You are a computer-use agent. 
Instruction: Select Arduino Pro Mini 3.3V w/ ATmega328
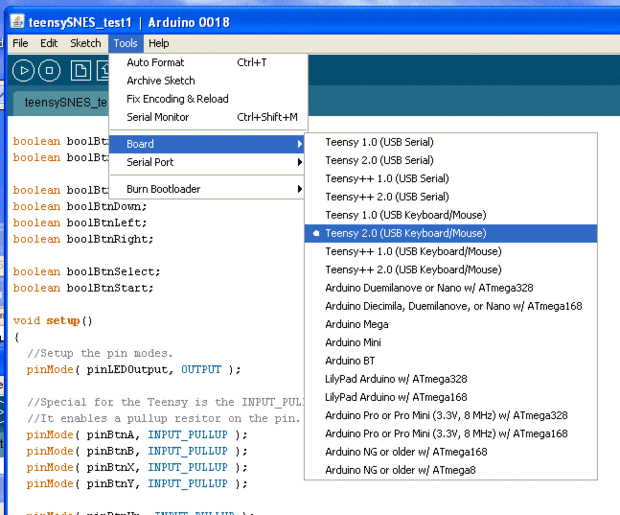tap(451, 415)
